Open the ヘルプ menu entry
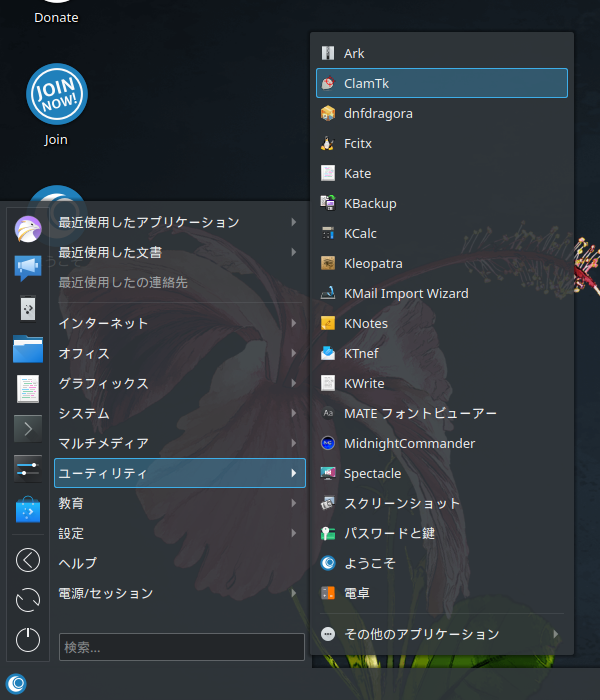Screen dimensions: 600x700 point(179,563)
